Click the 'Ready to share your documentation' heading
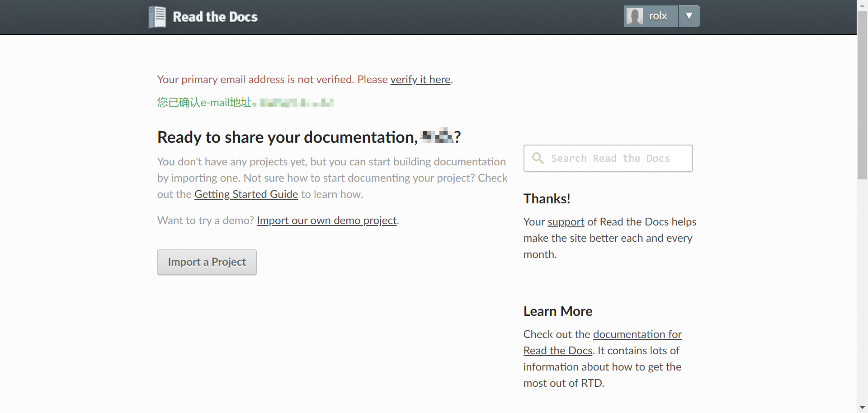868x413 pixels. point(309,137)
